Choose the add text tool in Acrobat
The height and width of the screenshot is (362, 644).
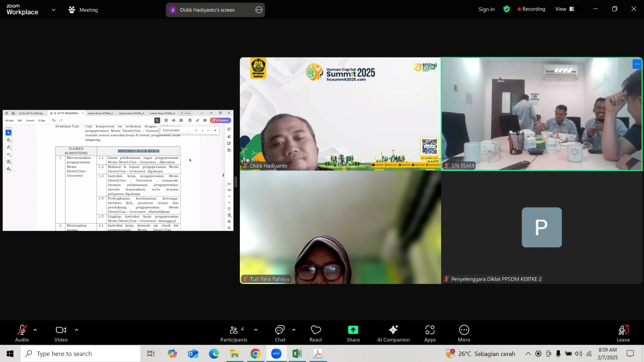click(8, 162)
